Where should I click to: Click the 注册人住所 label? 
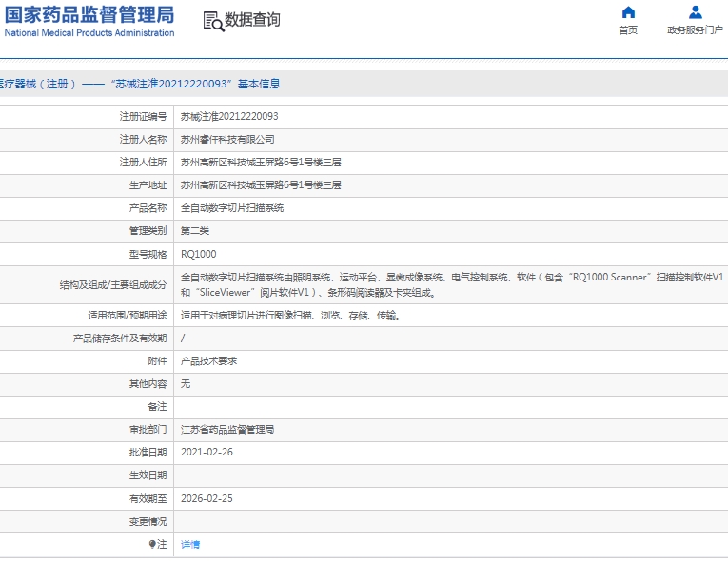coord(143,162)
